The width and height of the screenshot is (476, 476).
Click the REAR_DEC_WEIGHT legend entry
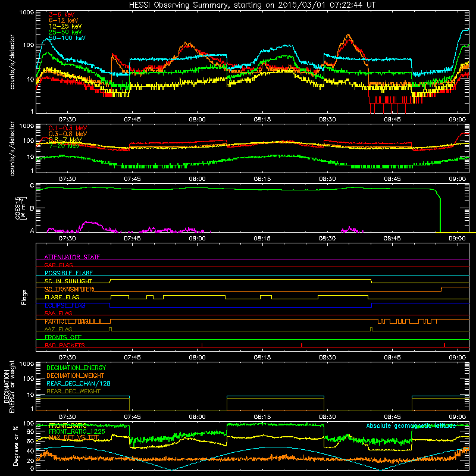click(x=73, y=392)
